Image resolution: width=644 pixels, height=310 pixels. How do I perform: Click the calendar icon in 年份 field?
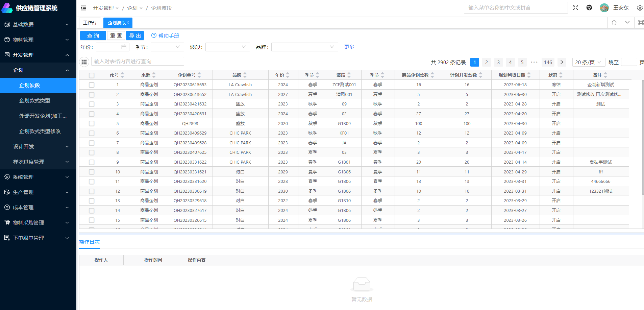pyautogui.click(x=124, y=47)
